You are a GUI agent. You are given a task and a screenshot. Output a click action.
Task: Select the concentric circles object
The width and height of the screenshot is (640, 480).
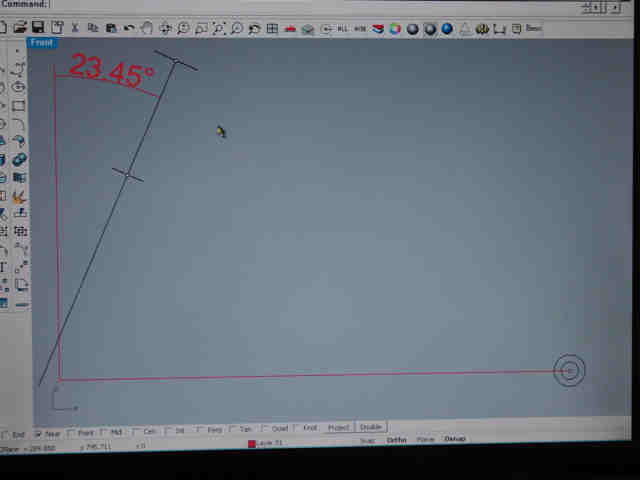click(x=569, y=370)
